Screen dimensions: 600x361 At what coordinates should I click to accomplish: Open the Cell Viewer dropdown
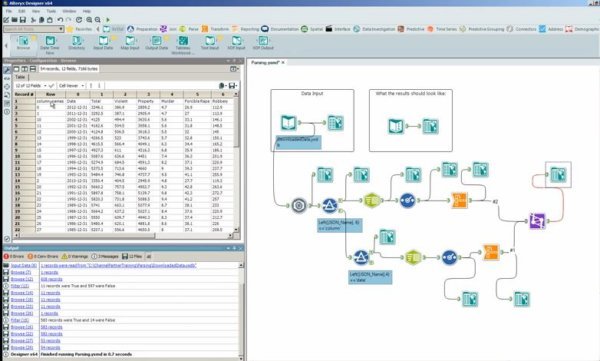pos(71,86)
